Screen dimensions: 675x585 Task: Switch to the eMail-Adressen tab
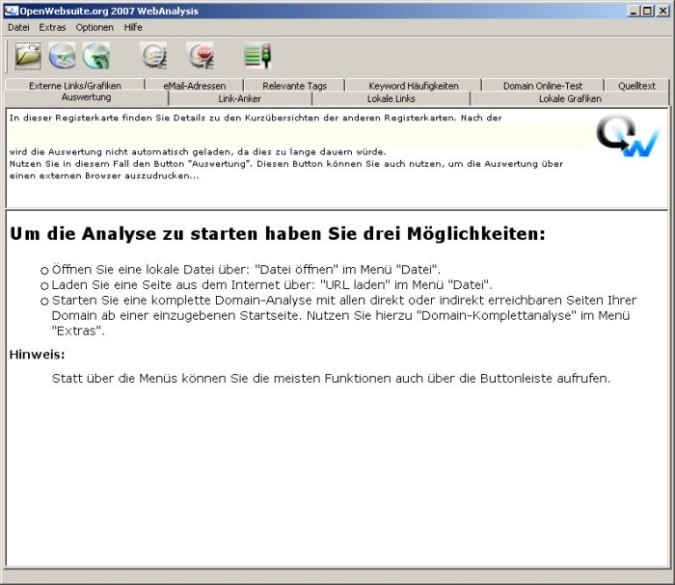195,86
